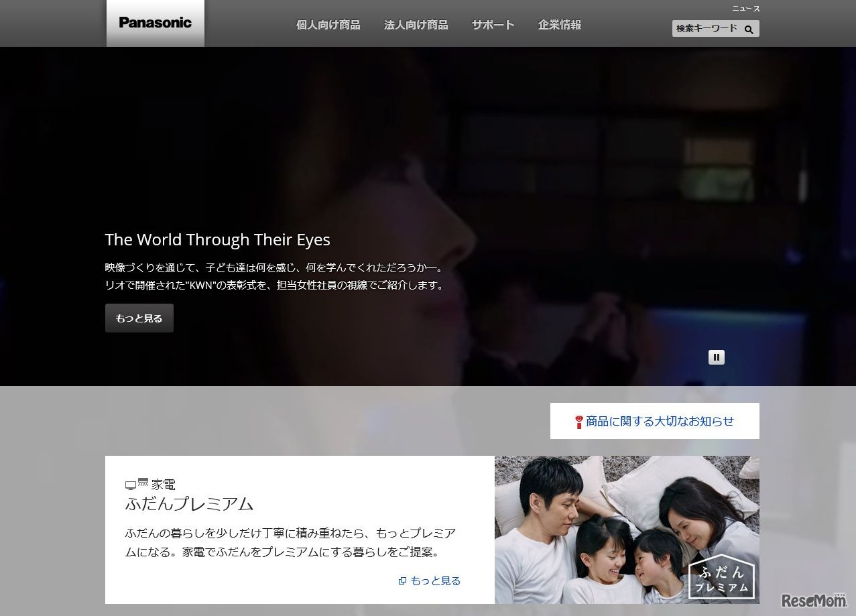
Task: Open the 個人向け商品 menu
Action: pos(328,25)
